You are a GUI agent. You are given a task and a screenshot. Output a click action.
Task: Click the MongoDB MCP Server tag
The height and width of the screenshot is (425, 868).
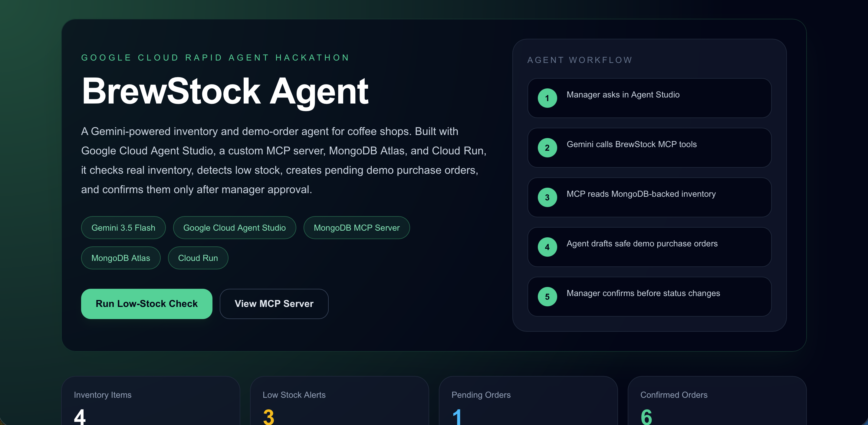point(357,228)
